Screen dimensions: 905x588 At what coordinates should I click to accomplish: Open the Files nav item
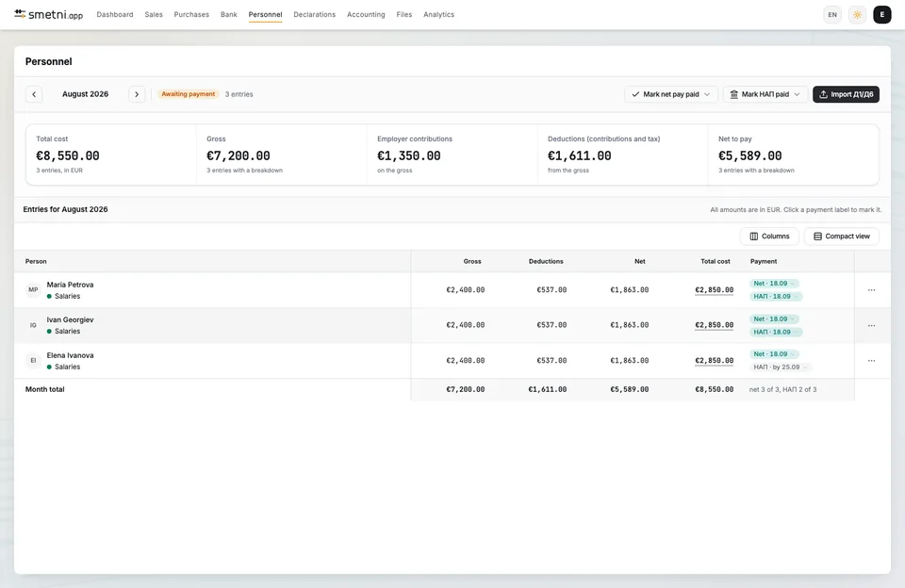pos(404,14)
